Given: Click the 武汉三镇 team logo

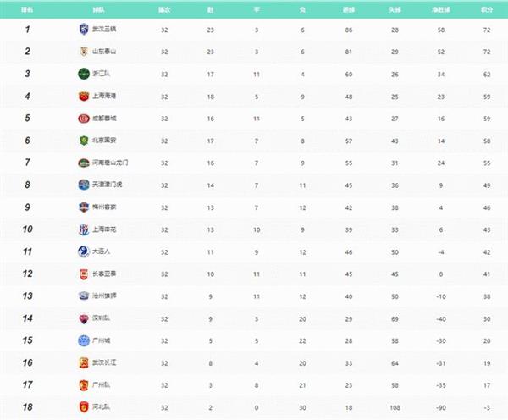Looking at the screenshot, I should click(84, 29).
